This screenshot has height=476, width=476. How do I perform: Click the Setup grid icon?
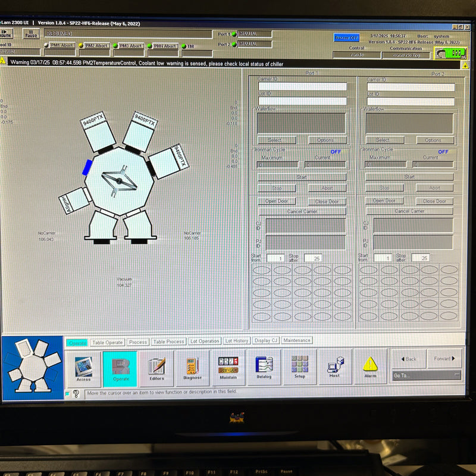(x=299, y=368)
